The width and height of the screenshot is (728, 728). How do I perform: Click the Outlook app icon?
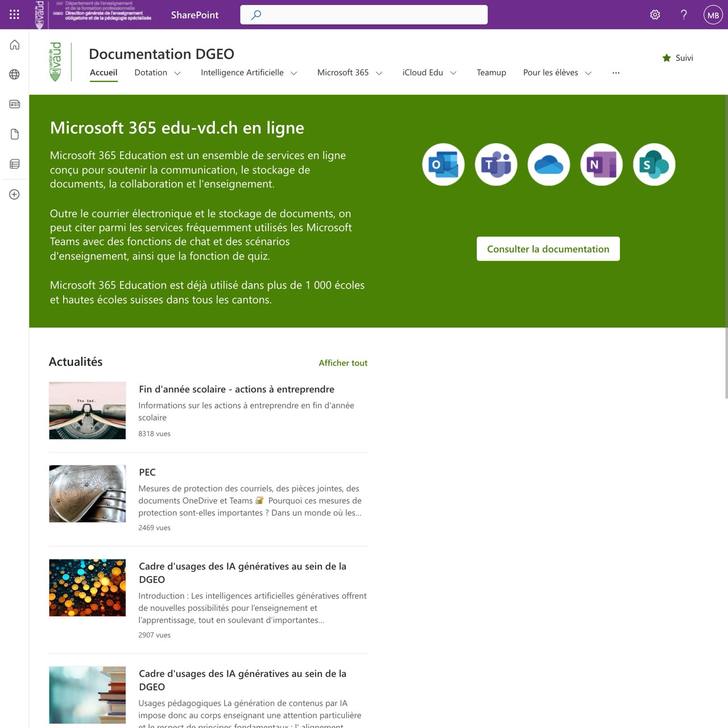444,164
